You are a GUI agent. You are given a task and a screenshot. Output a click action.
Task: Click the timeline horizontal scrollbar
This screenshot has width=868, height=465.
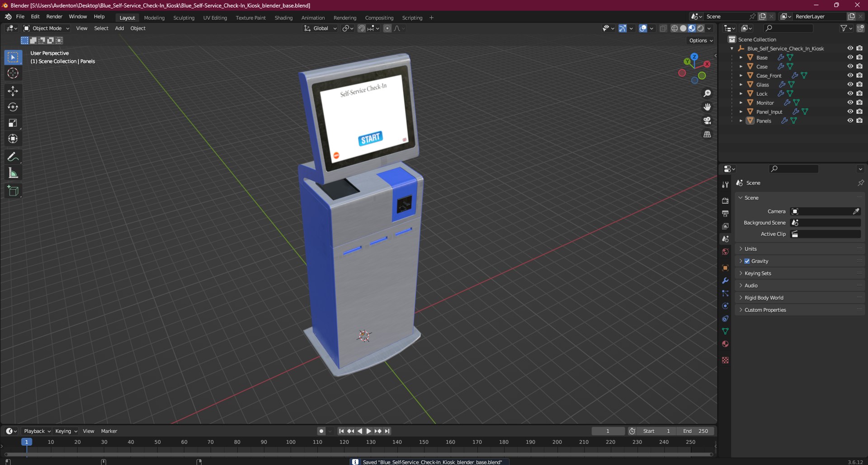(358, 454)
